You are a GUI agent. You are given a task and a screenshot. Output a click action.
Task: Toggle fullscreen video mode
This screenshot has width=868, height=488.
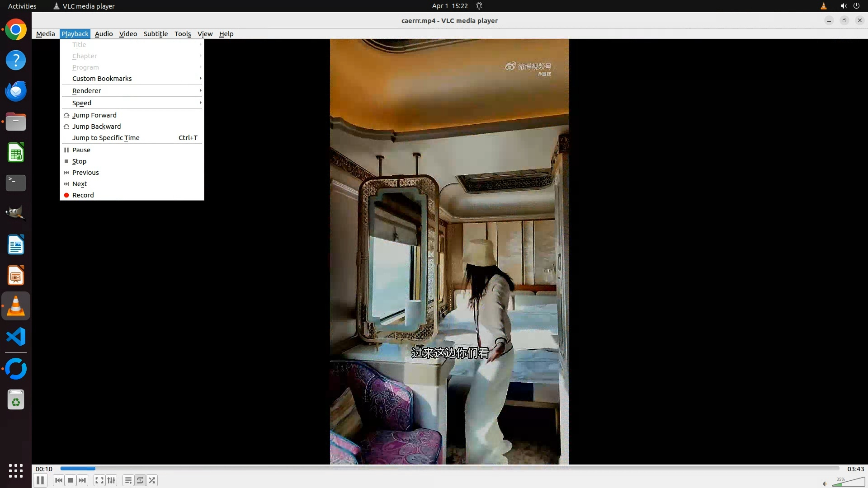tap(99, 480)
